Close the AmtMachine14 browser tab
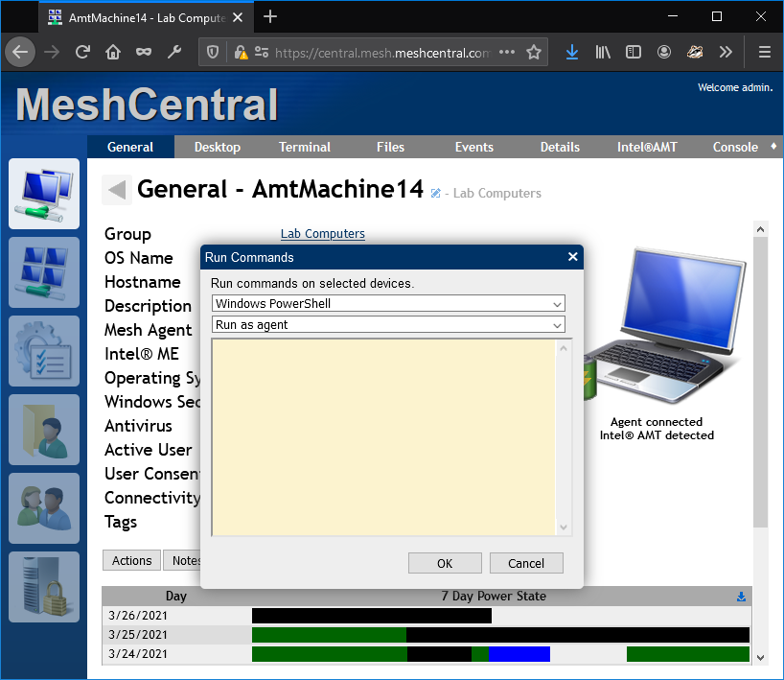Image resolution: width=784 pixels, height=680 pixels. click(238, 17)
